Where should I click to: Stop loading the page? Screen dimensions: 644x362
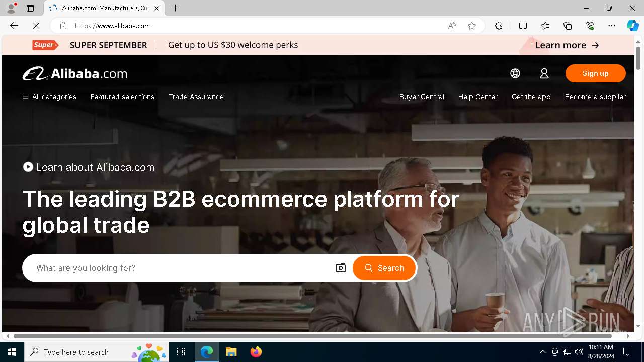tap(36, 26)
